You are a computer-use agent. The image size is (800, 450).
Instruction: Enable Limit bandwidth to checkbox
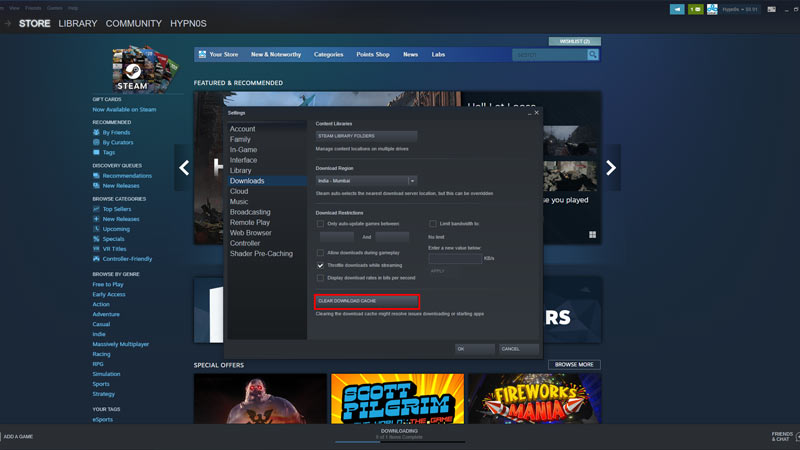(x=433, y=223)
